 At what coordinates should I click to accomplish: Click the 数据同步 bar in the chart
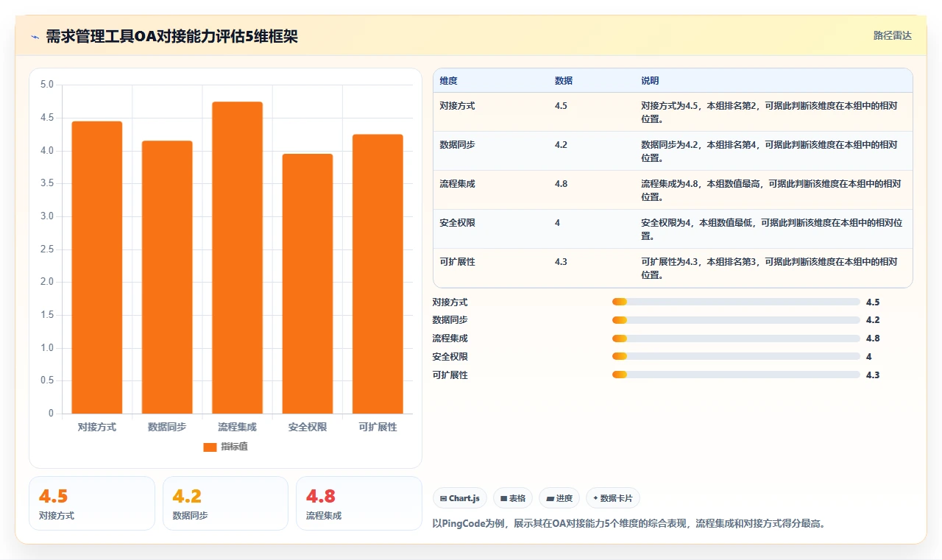[167, 277]
